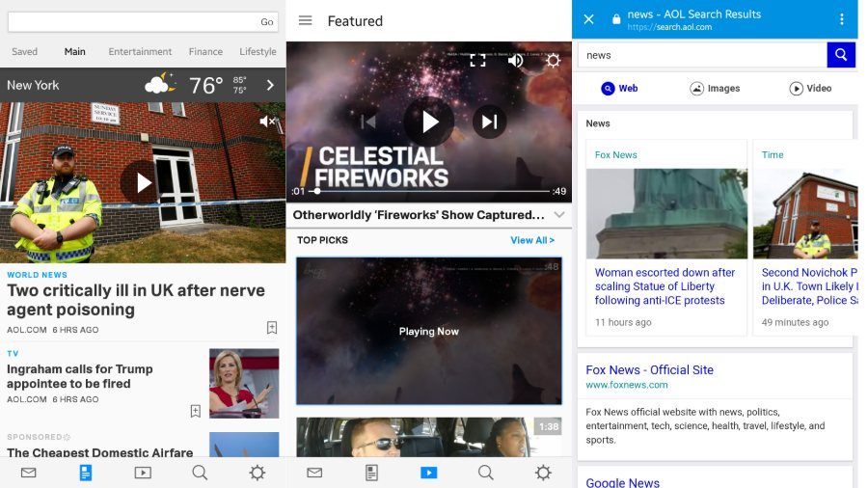Viewport: 868px width, 488px height.
Task: Open Second Novichok headline from Time
Action: 809,286
